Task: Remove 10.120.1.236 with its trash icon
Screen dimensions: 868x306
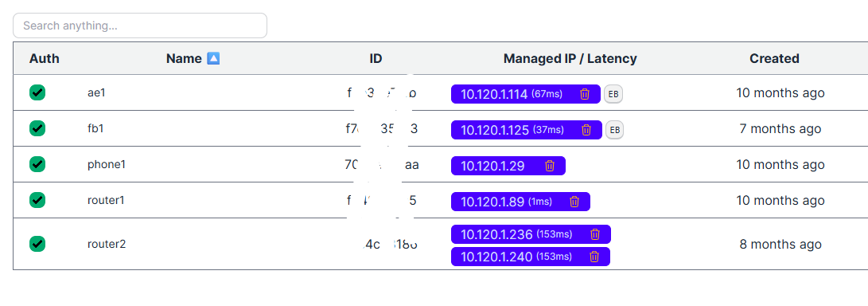Action: 595,234
